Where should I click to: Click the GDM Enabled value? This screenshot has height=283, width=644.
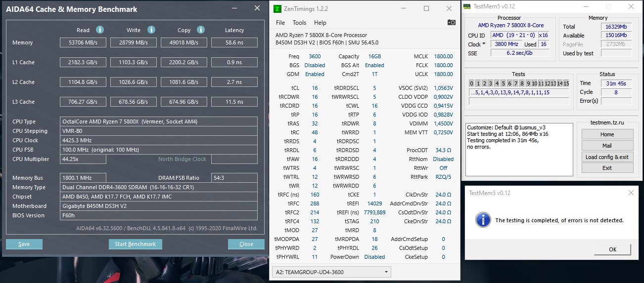(x=315, y=74)
